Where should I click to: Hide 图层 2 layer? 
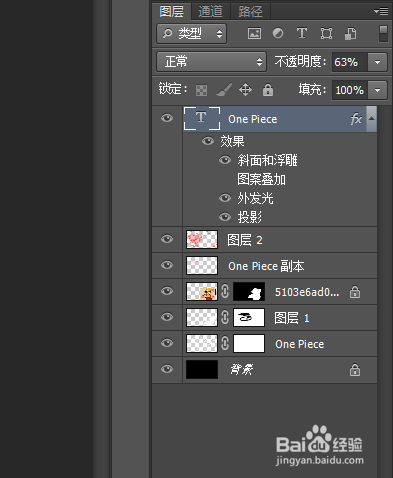(x=167, y=239)
